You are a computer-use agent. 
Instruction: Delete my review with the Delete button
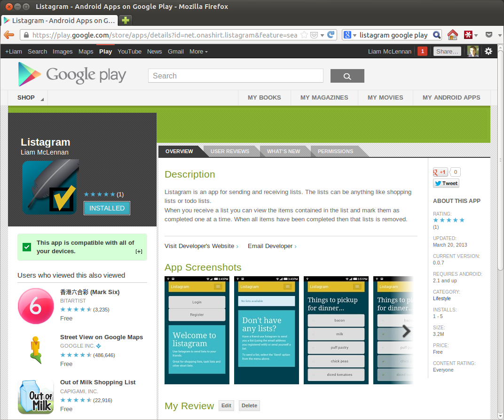coord(249,405)
